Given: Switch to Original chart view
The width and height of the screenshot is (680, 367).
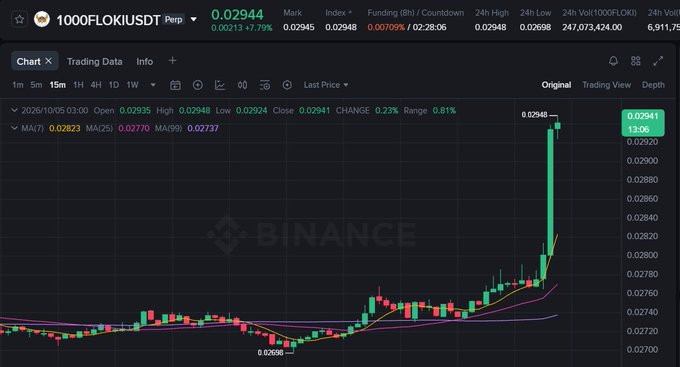Looking at the screenshot, I should (556, 85).
